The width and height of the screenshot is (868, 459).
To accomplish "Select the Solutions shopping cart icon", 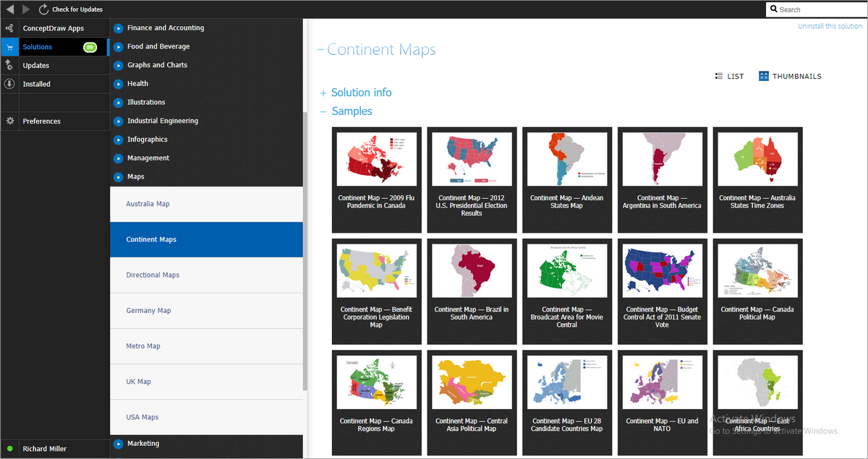I will tap(9, 46).
